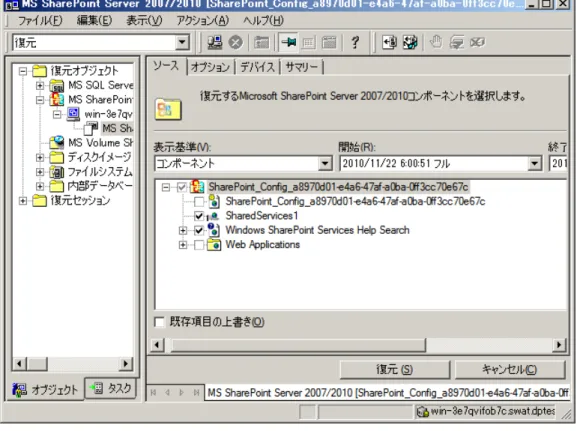Click the computer icon for win-3e7qv host
577x431 pixels.
(x=73, y=114)
